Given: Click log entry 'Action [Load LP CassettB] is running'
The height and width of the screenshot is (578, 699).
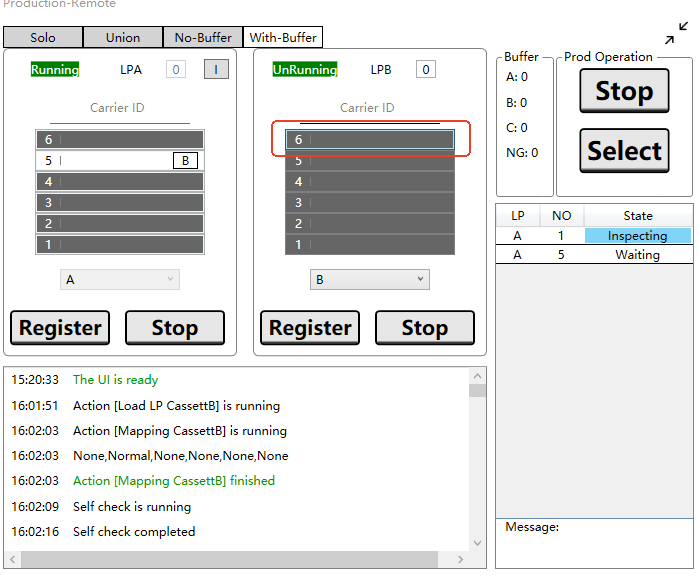Looking at the screenshot, I should coord(177,406).
